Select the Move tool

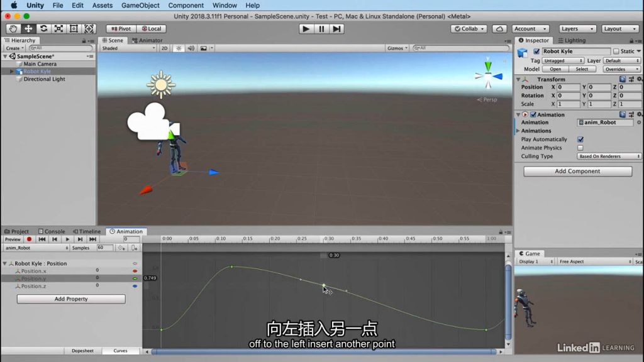click(28, 29)
